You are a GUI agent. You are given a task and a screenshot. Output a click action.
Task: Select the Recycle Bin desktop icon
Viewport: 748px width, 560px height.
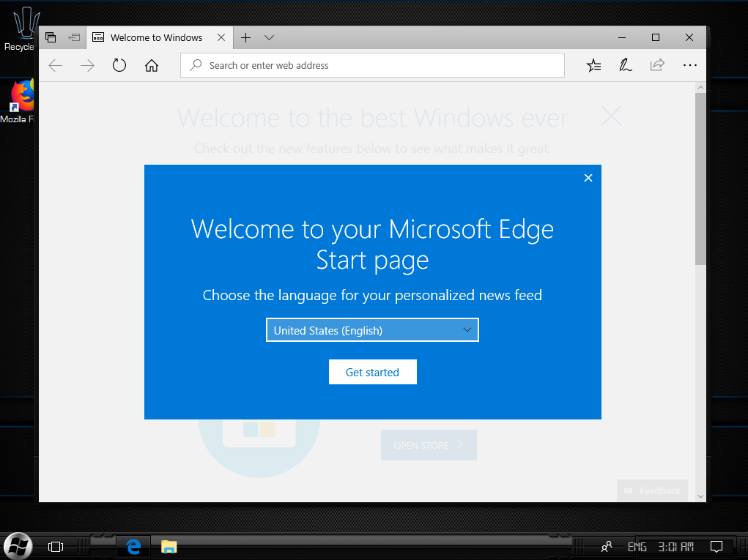coord(19,29)
